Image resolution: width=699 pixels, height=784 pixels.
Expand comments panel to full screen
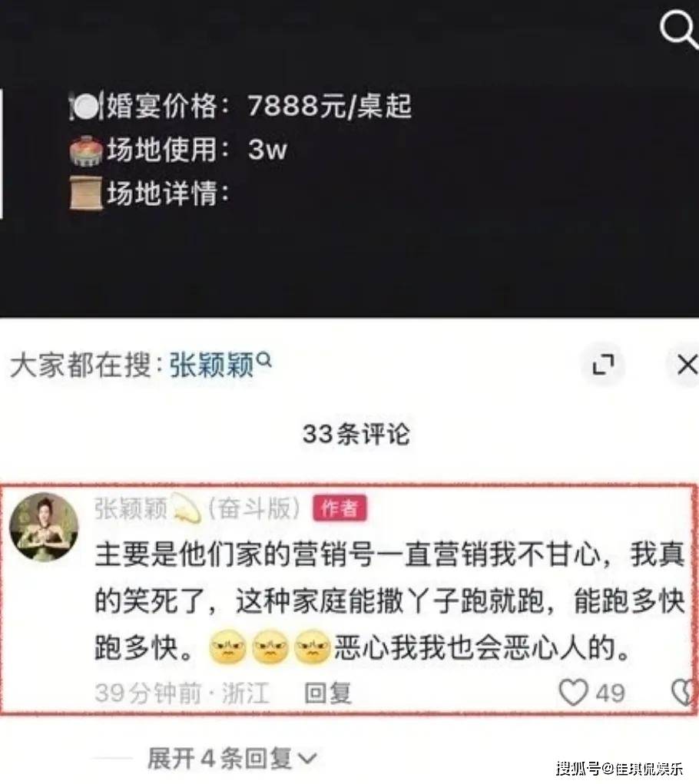coord(603,364)
